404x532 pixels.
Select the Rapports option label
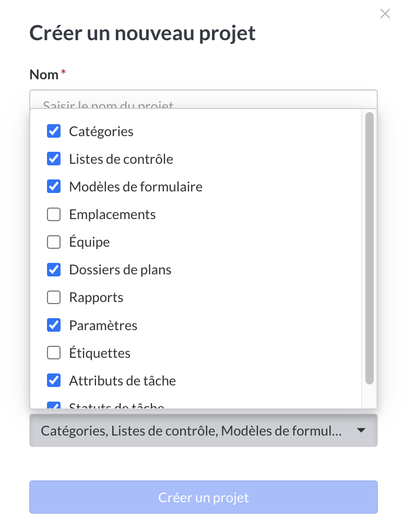(96, 297)
